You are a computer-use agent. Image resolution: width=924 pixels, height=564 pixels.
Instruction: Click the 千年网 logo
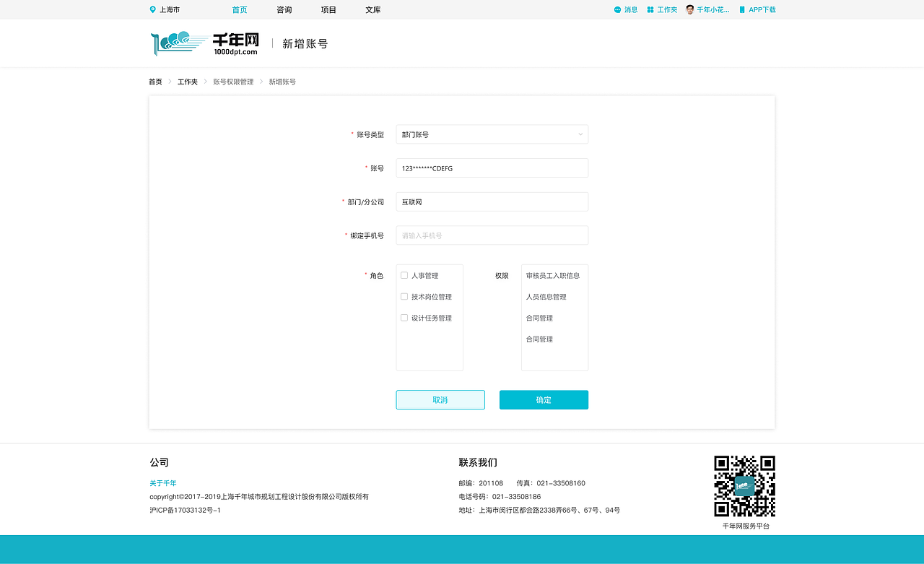(x=205, y=43)
